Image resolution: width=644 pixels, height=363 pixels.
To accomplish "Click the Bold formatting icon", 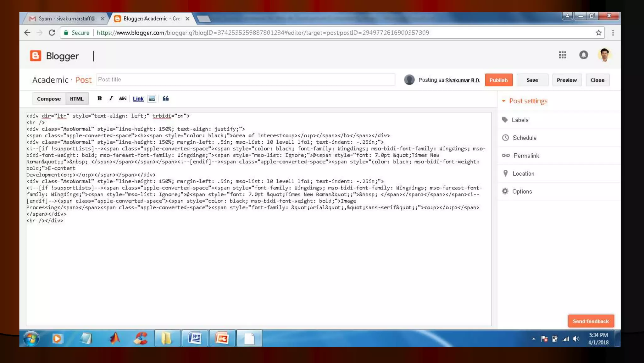I will [99, 98].
